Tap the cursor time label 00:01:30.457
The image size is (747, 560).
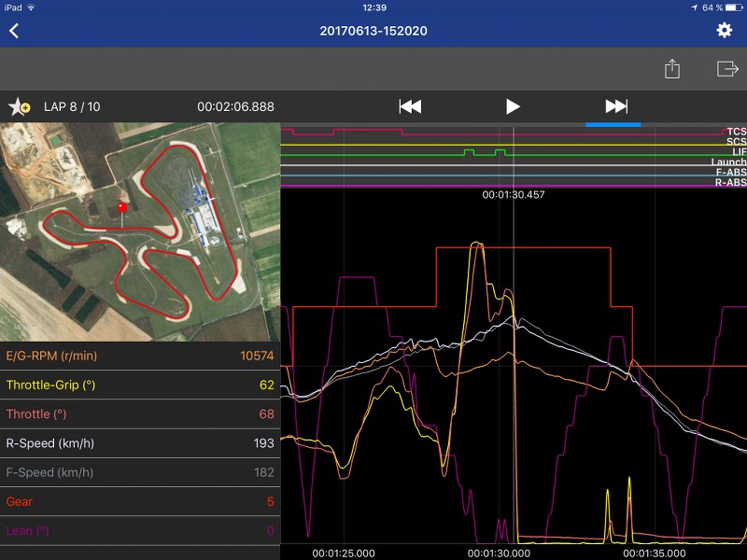tap(513, 194)
